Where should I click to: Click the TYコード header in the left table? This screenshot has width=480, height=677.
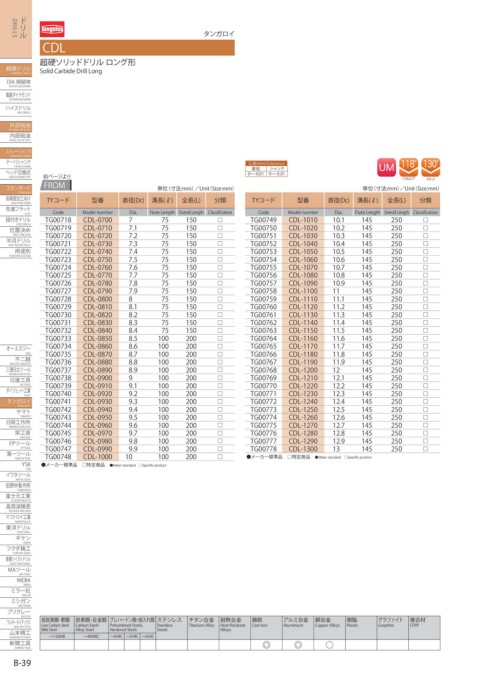coord(58,200)
